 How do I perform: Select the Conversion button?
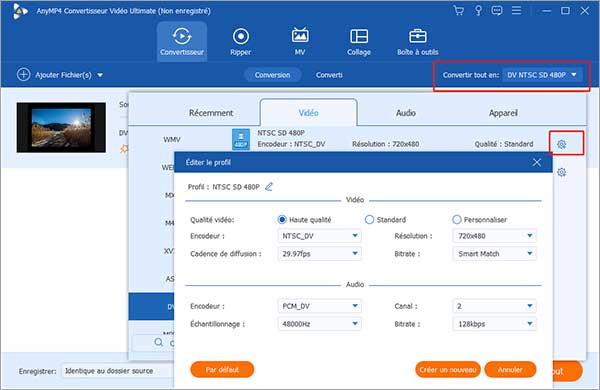[x=272, y=75]
